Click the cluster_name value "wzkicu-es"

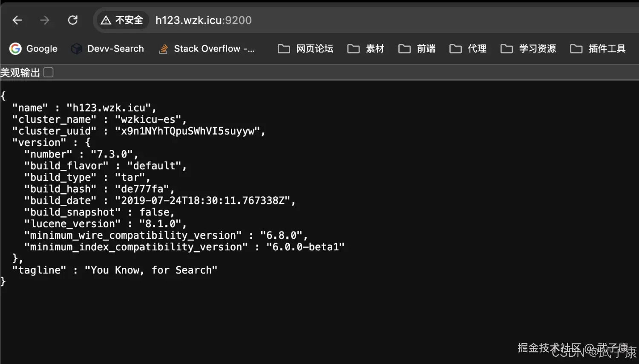pos(148,119)
